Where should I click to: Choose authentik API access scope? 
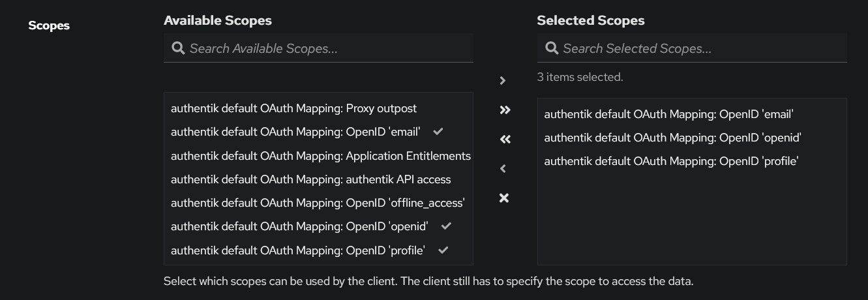(310, 179)
